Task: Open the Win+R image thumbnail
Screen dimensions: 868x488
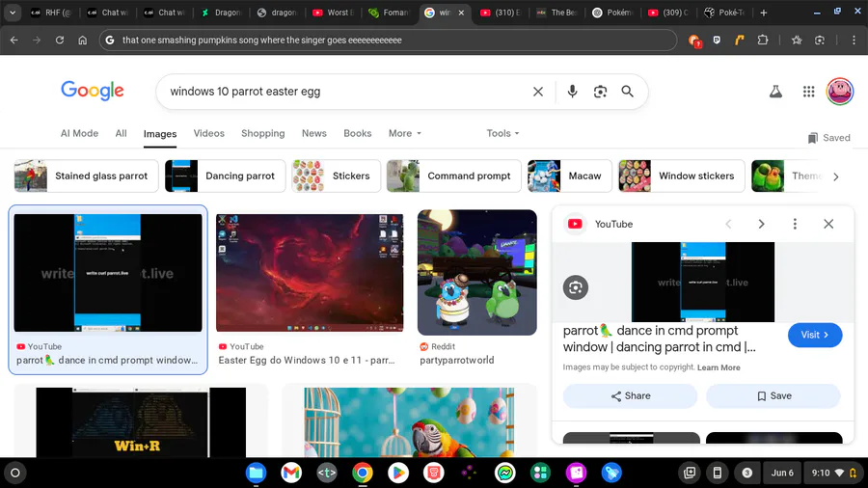Action: [x=141, y=422]
